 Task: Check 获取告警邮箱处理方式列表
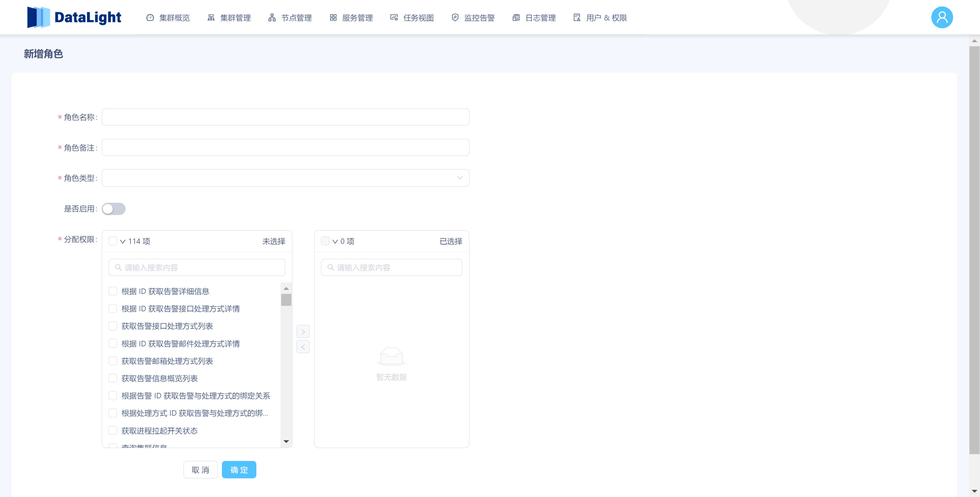click(113, 361)
